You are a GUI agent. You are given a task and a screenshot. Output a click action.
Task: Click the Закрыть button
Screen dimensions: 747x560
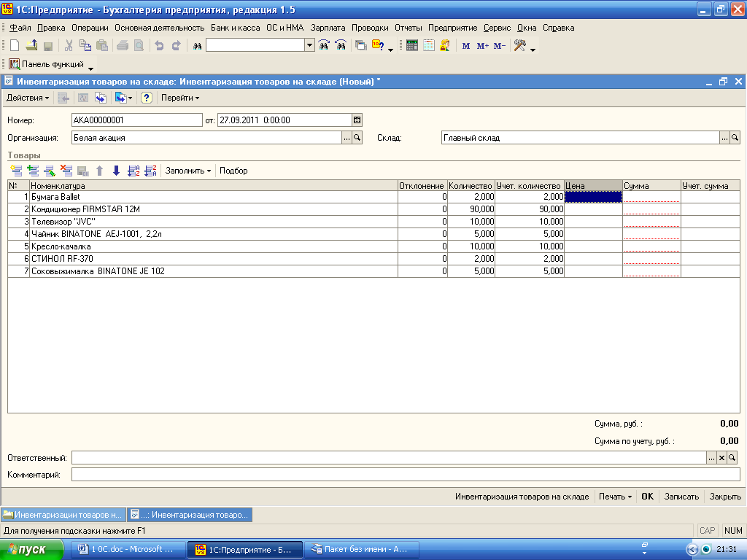[725, 496]
